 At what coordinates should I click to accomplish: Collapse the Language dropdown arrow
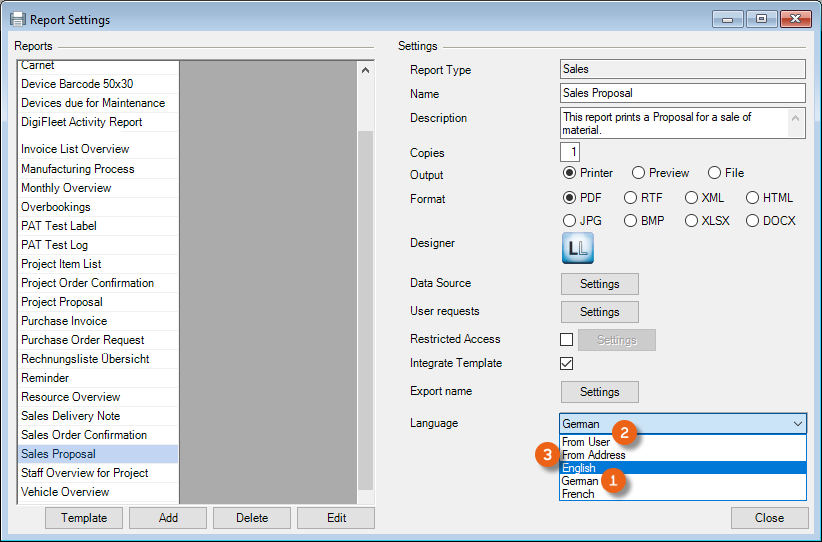click(797, 424)
